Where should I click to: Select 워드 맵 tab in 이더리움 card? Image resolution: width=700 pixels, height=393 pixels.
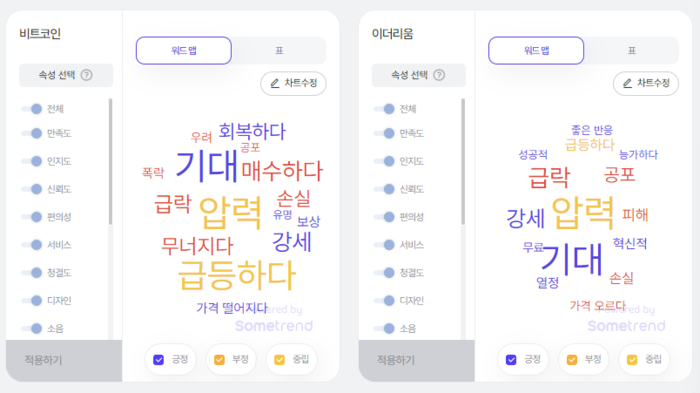(x=536, y=50)
